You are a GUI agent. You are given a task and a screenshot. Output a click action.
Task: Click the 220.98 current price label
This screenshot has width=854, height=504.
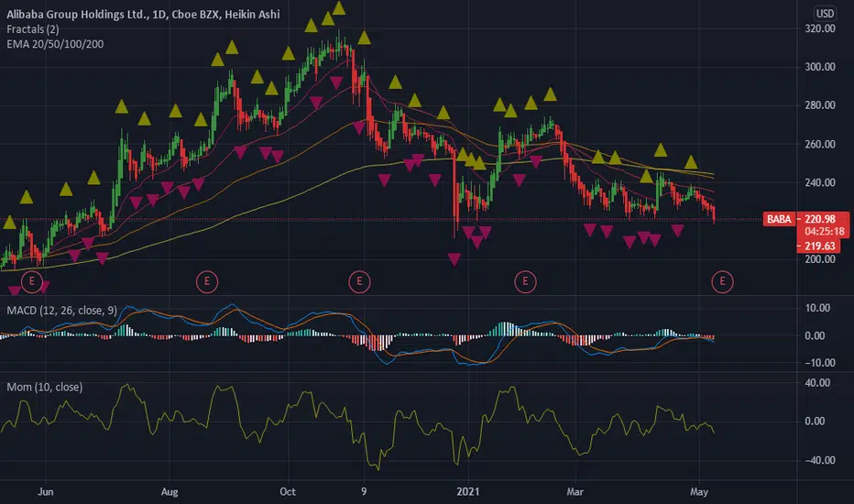(x=820, y=219)
